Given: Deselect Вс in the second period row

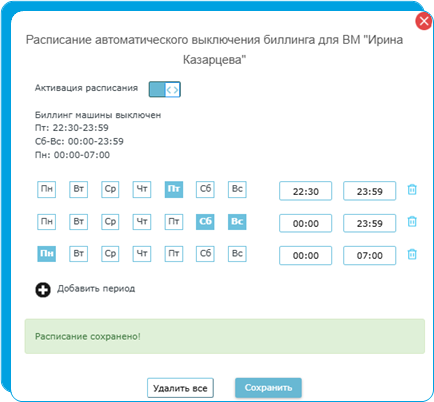Looking at the screenshot, I should [237, 222].
